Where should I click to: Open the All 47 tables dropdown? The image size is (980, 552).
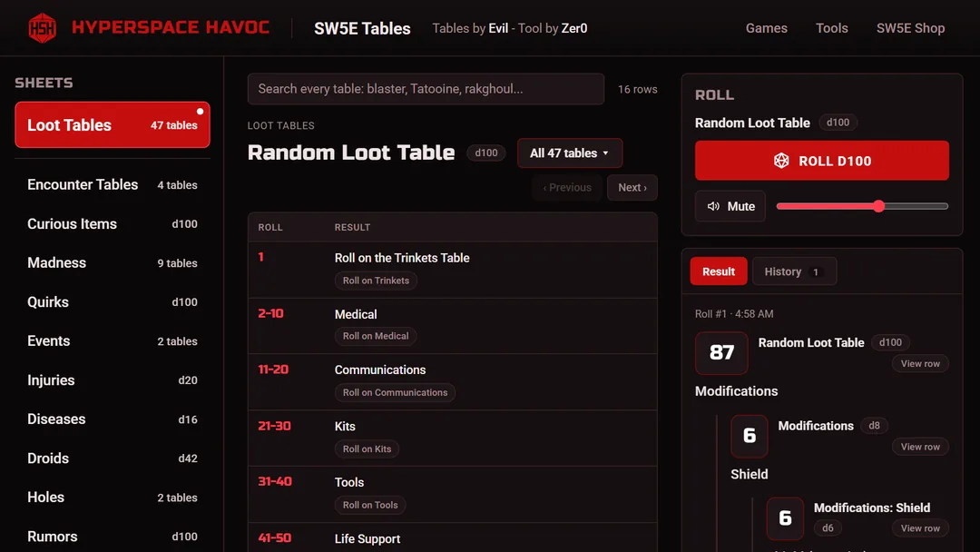[569, 153]
